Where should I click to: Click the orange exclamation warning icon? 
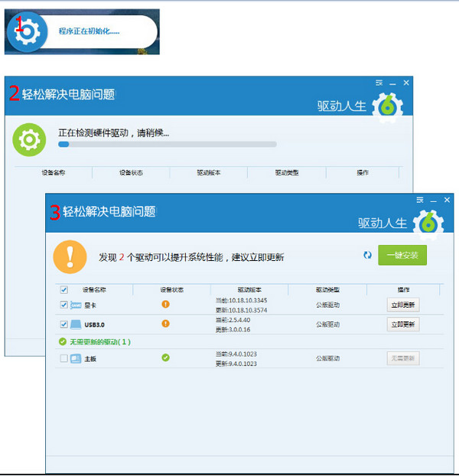70,257
